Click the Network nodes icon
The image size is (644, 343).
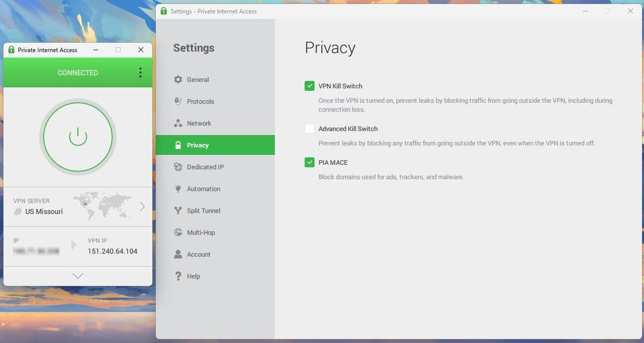178,123
